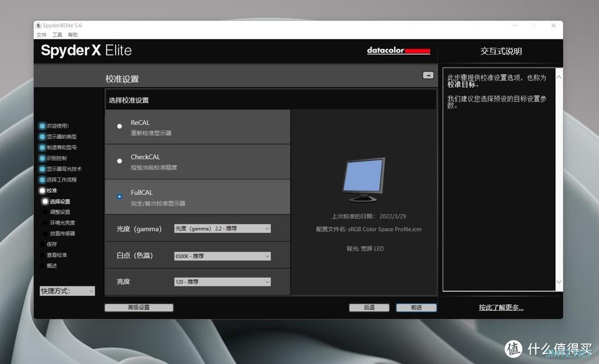
Task: Go to the 选择工作流程 step
Action: (x=62, y=180)
